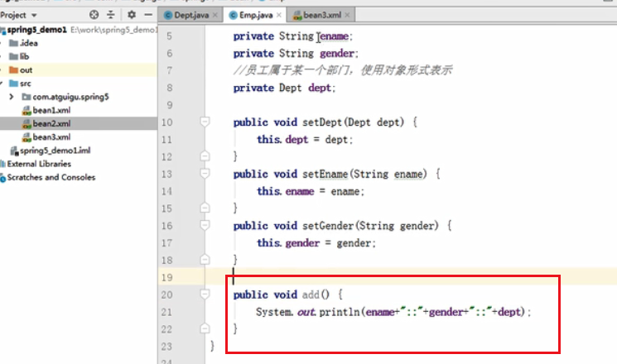Expand the com.atguigu.spring5 package

tap(11, 97)
